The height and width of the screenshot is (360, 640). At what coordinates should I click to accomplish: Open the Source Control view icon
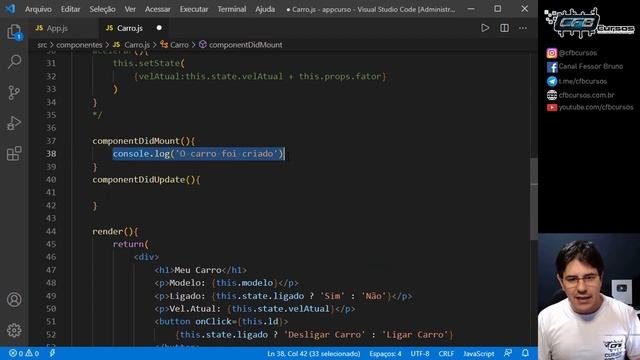(14, 93)
